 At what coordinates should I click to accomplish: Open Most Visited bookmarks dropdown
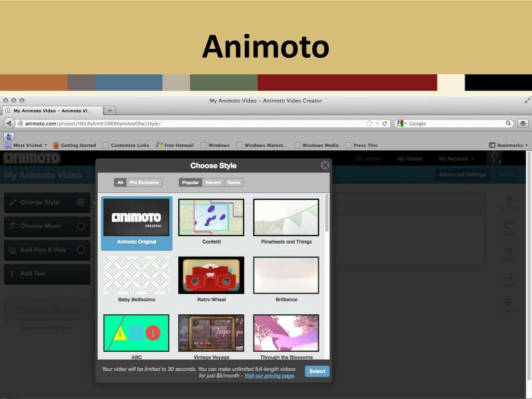(x=26, y=145)
